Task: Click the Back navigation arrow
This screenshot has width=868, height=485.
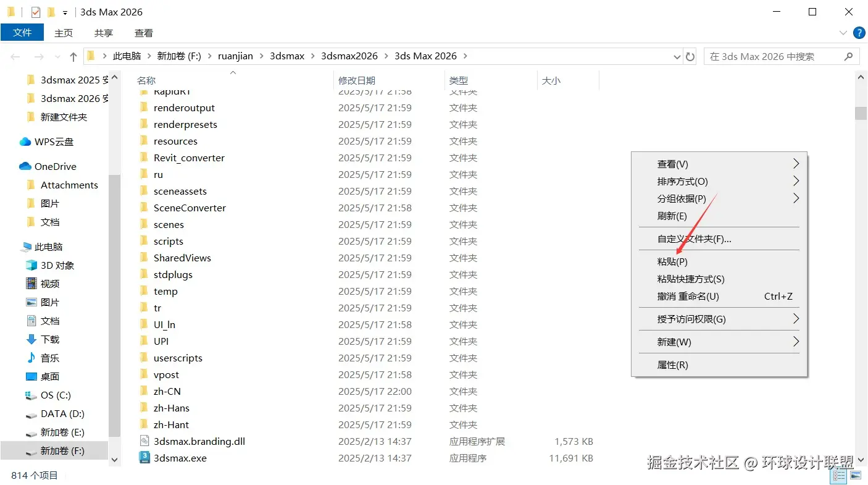Action: coord(15,56)
